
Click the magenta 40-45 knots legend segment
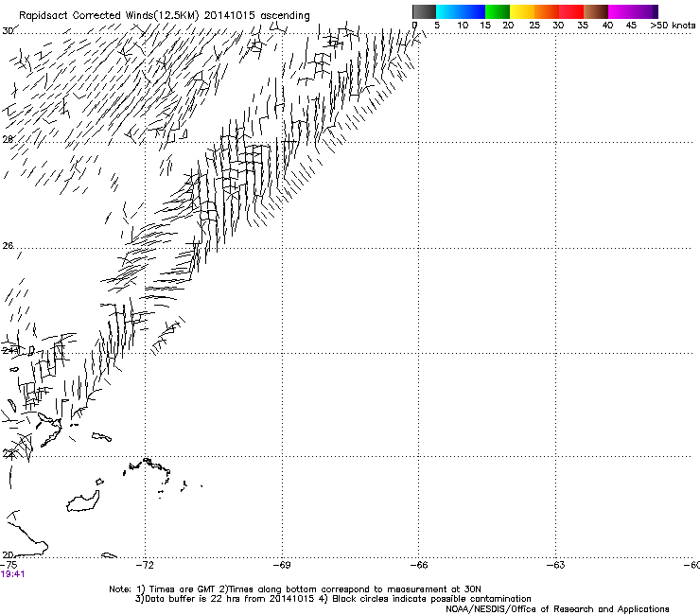click(x=621, y=11)
